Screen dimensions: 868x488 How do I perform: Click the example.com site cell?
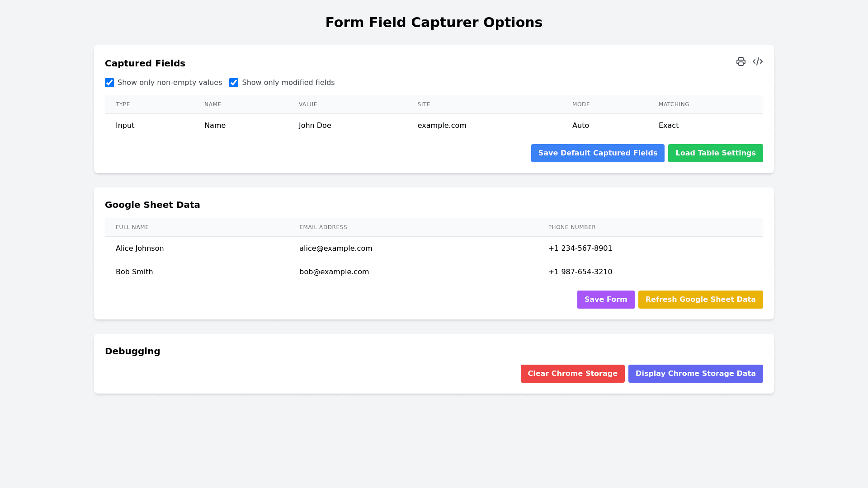442,126
